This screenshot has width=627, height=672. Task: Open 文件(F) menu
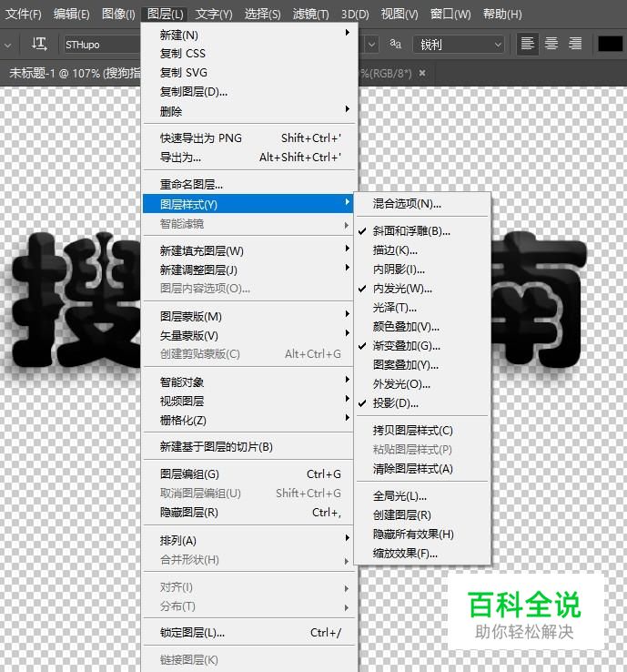click(23, 15)
